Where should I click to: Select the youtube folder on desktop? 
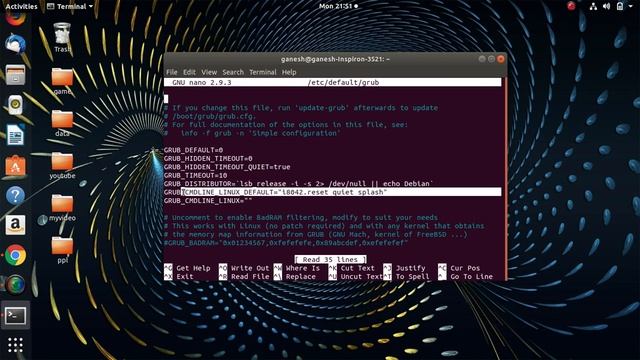click(x=62, y=165)
